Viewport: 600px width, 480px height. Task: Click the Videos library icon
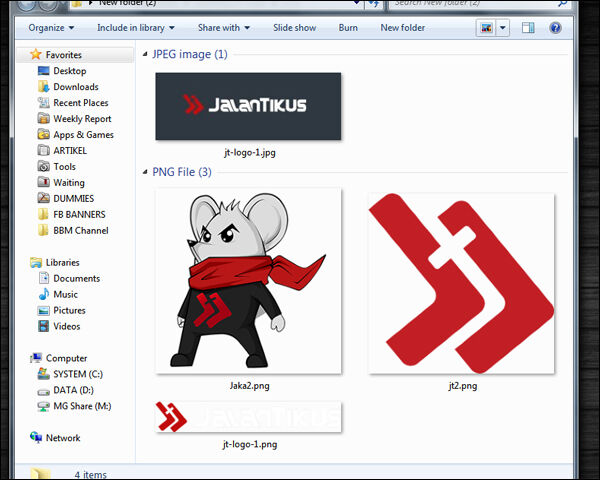[x=44, y=326]
